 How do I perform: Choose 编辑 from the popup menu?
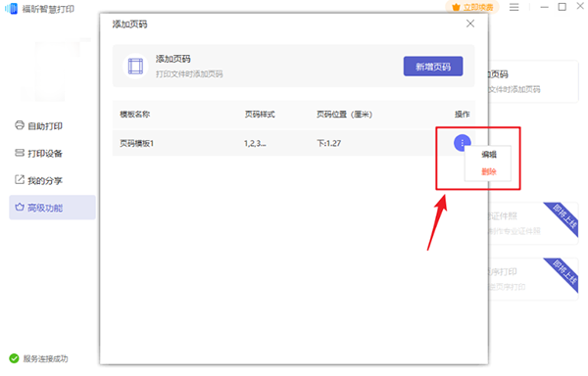[x=489, y=155]
